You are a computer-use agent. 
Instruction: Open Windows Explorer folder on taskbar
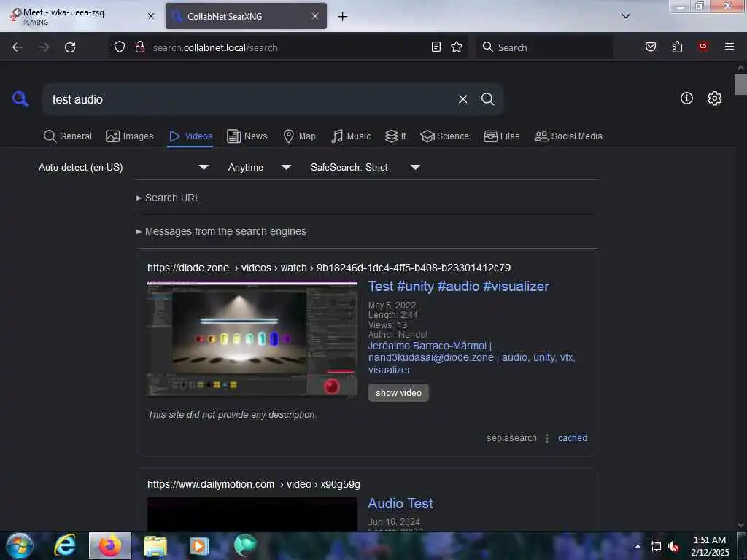click(155, 545)
